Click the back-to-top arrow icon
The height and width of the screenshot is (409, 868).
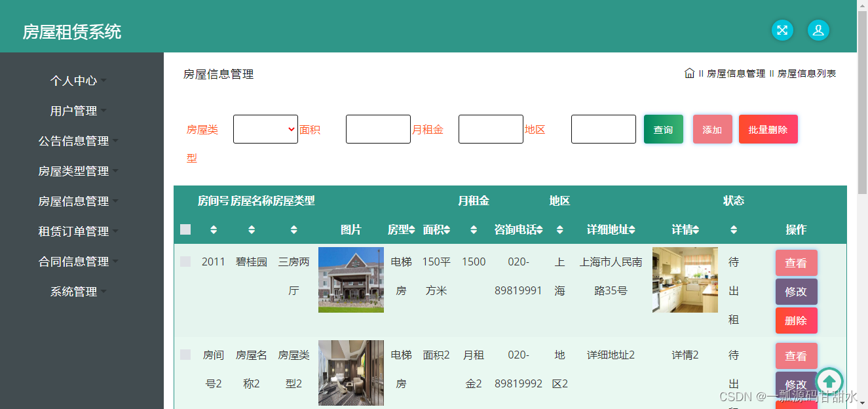click(830, 381)
